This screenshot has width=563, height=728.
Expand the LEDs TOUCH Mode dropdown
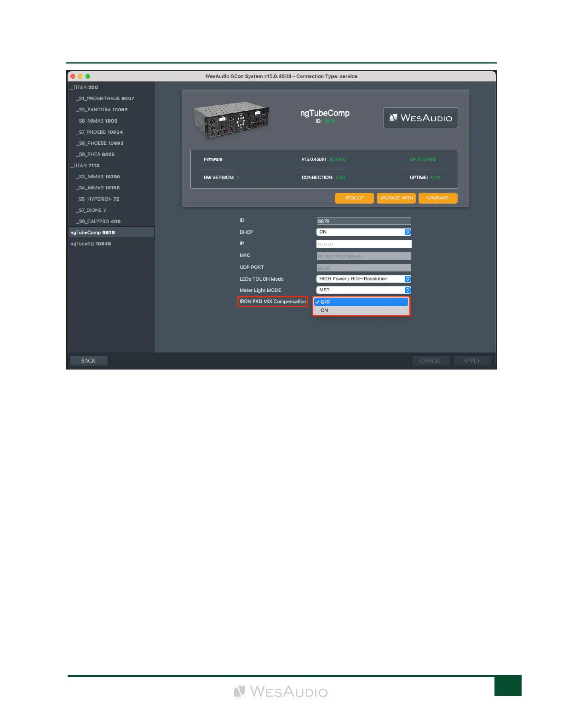click(363, 279)
